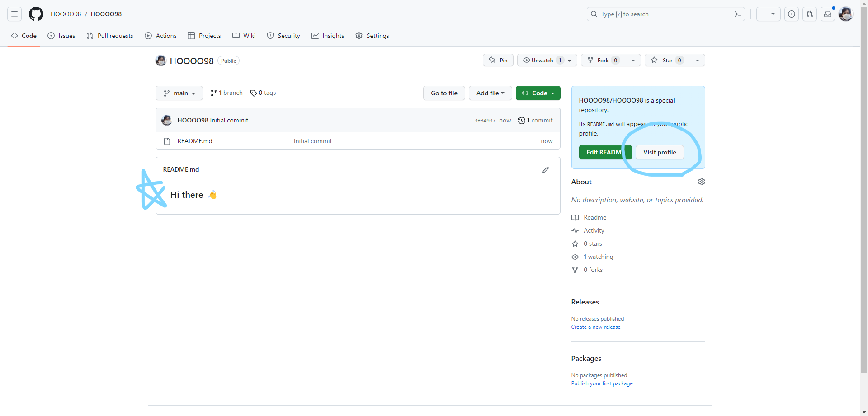
Task: Open the commit author avatar
Action: 167,120
